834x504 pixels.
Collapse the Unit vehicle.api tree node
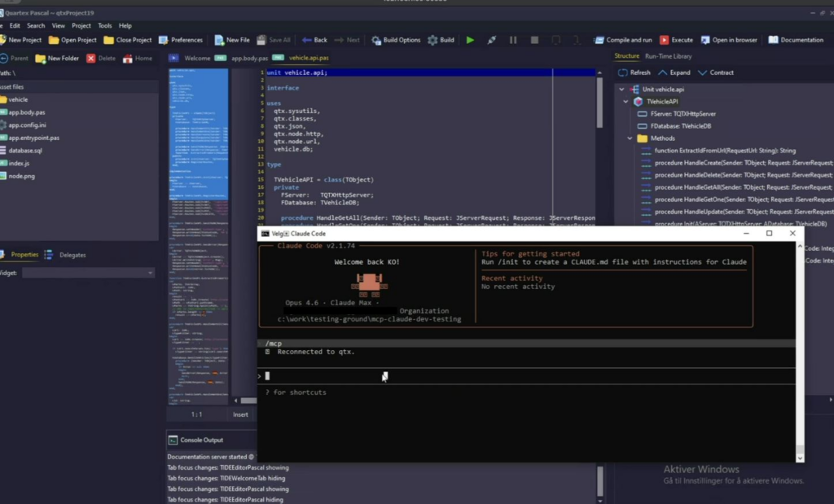click(621, 90)
